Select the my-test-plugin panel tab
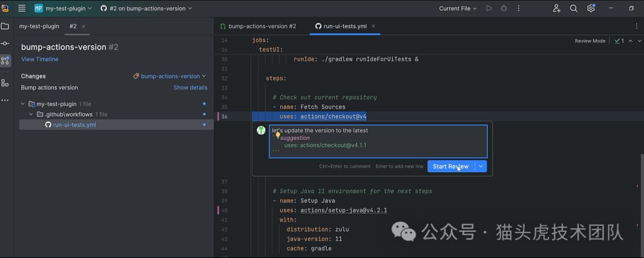The image size is (644, 258). coord(39,26)
